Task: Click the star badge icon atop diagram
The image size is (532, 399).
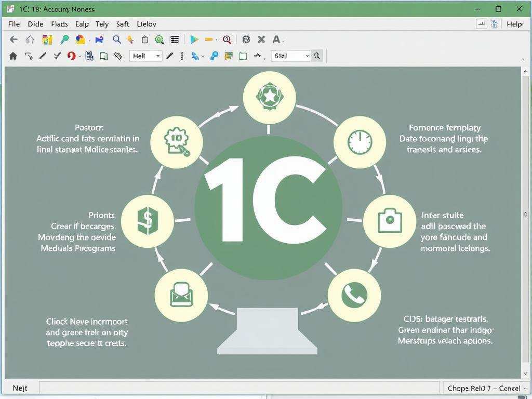Action: [269, 97]
